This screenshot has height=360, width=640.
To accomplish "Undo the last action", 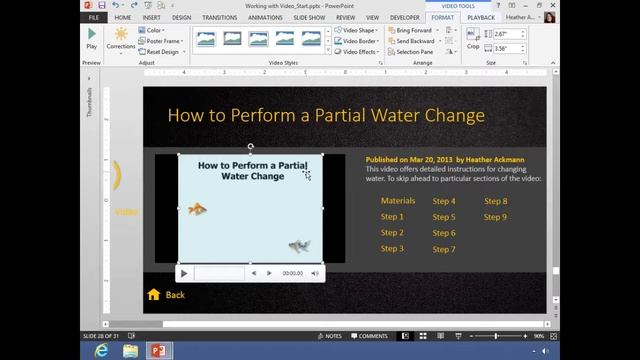I will tap(116, 5).
